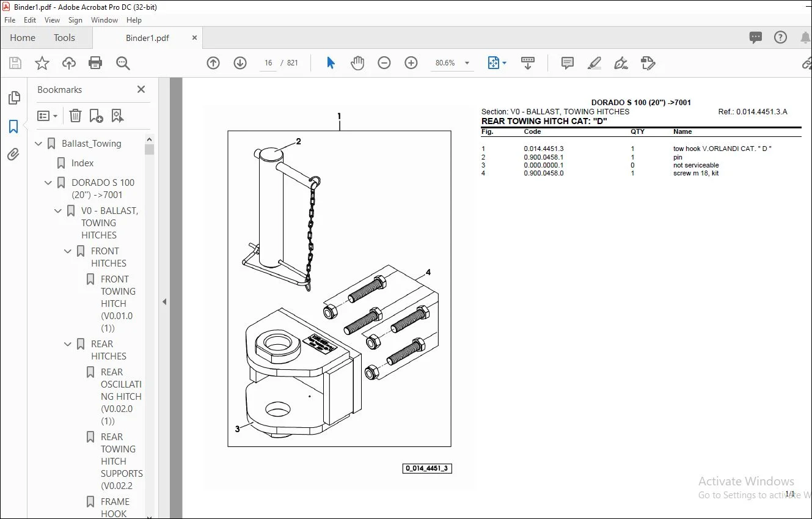Open REAR TOWING HITCH SUPPORTS bookmark
The image size is (812, 519).
(x=122, y=462)
